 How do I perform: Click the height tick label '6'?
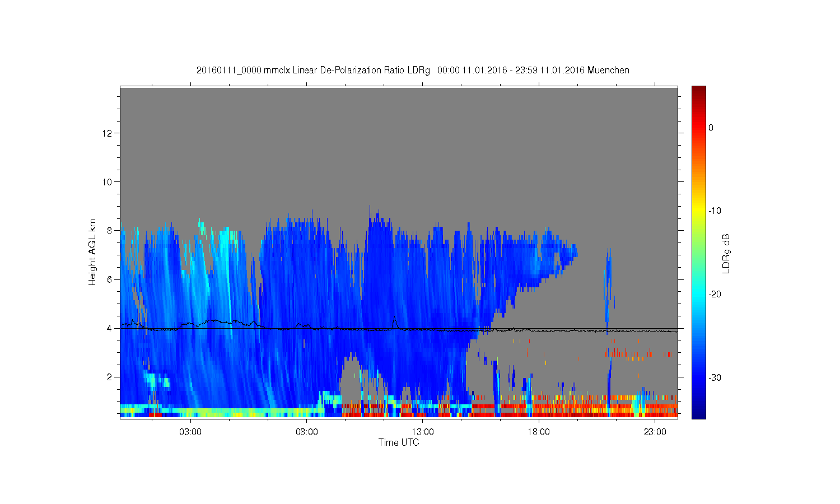point(110,279)
